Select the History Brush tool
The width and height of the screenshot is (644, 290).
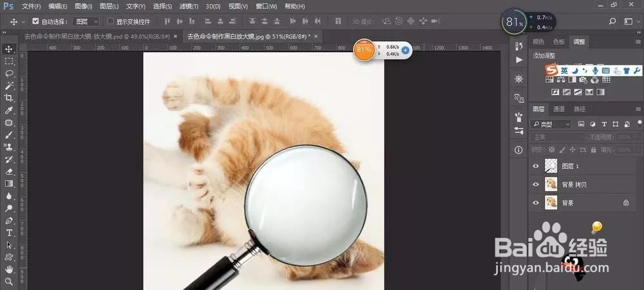pyautogui.click(x=8, y=159)
